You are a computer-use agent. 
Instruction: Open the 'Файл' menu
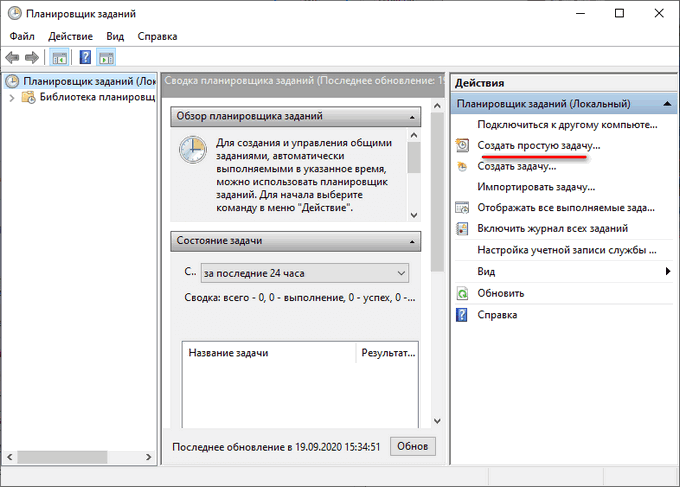[x=22, y=36]
